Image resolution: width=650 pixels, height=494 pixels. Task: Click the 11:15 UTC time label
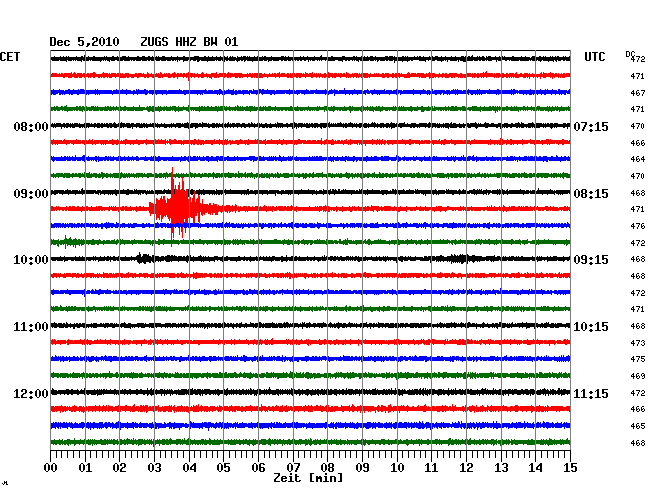[591, 393]
